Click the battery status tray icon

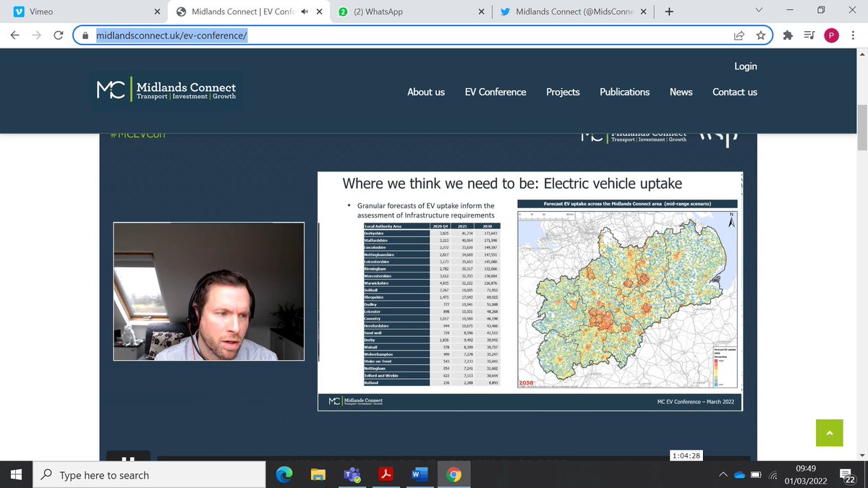coord(757,475)
